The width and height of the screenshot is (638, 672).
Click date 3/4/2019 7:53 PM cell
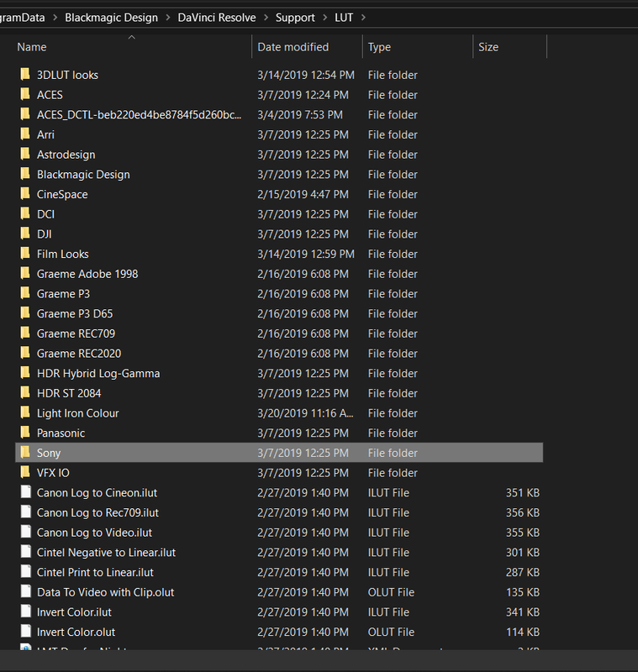300,115
